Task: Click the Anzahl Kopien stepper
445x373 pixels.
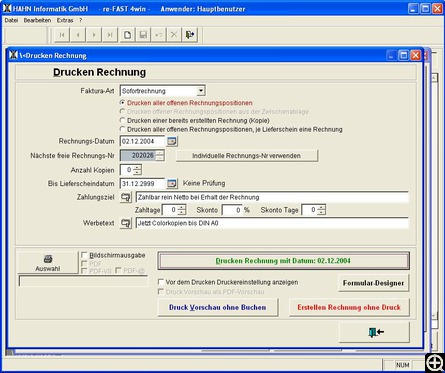Action: pyautogui.click(x=137, y=170)
